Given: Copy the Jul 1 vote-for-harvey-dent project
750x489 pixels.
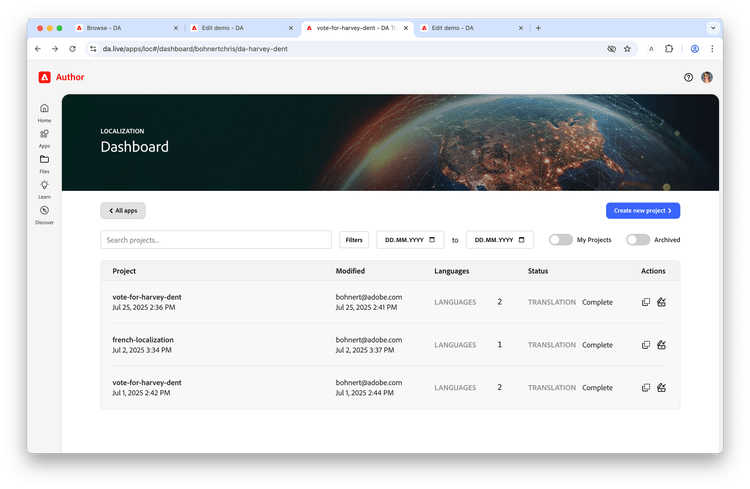Looking at the screenshot, I should coord(646,388).
